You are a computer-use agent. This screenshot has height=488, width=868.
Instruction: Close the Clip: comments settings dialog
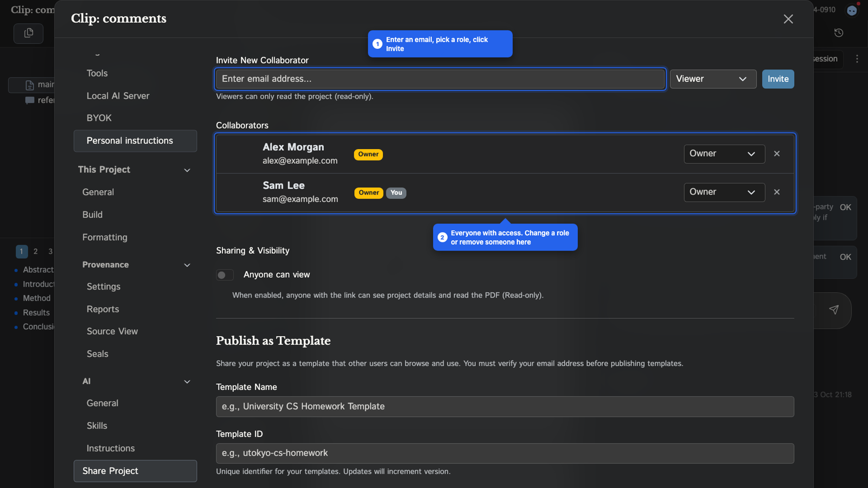tap(788, 19)
